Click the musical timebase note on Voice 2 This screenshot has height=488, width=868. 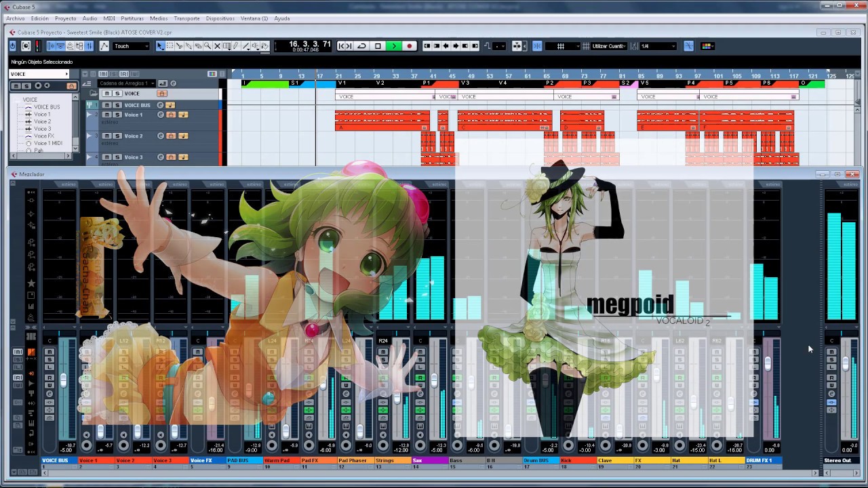tap(183, 136)
